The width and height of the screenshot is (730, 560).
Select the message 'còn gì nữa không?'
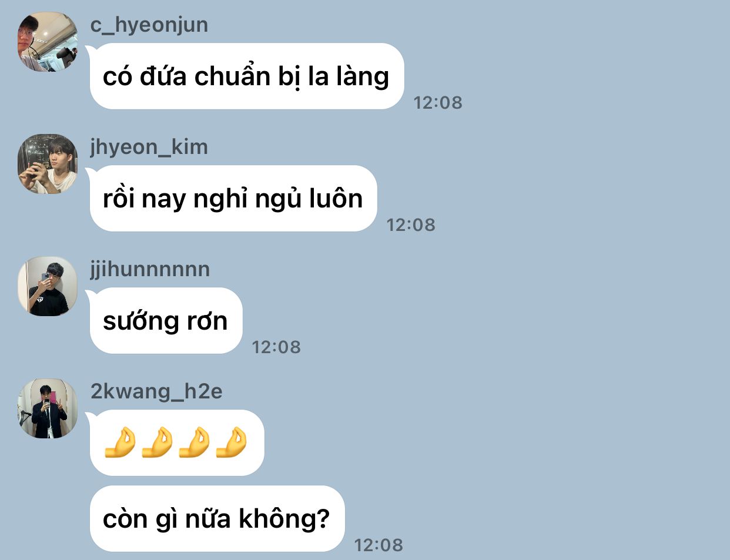(x=217, y=519)
